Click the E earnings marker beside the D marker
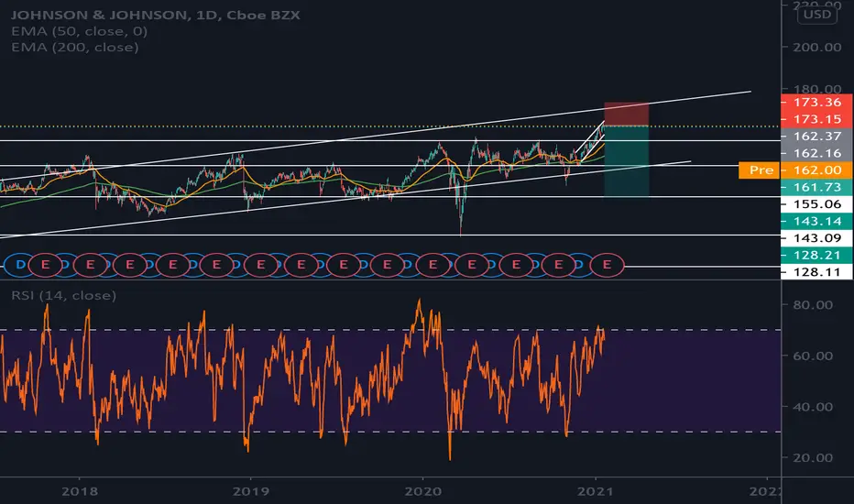This screenshot has height=504, width=854. pyautogui.click(x=45, y=266)
